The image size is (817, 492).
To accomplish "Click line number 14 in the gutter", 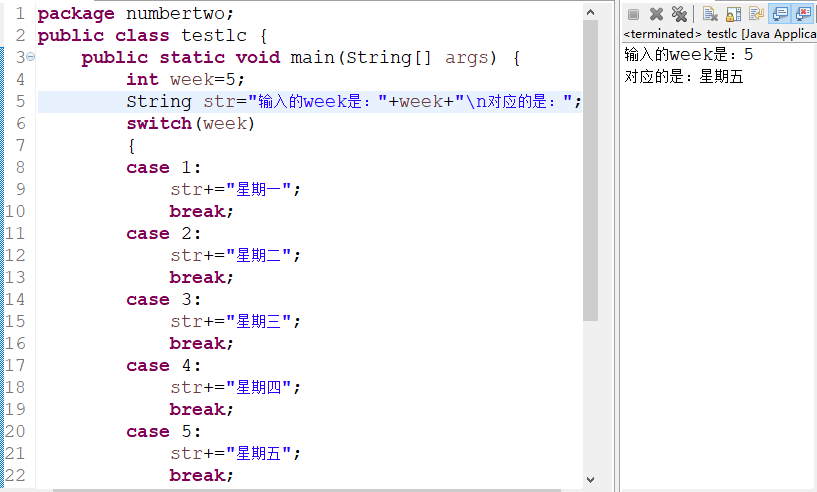I will click(x=15, y=299).
